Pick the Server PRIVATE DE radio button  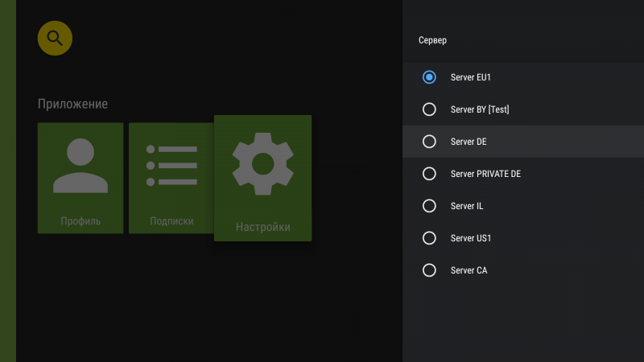[x=429, y=174]
